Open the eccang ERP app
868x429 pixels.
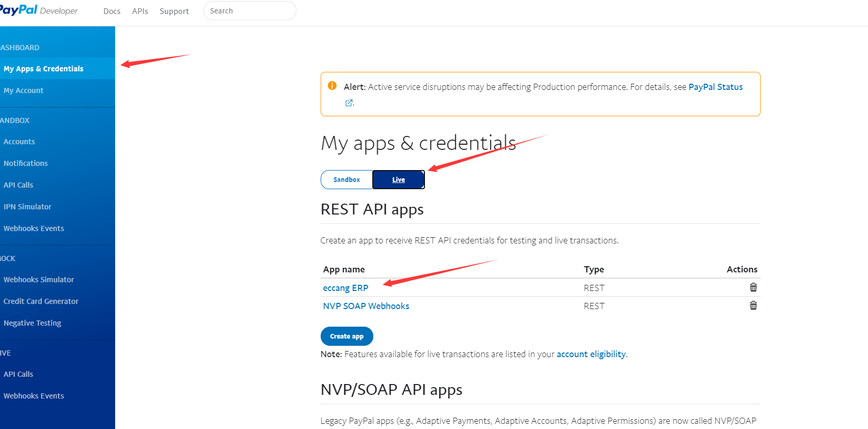coord(345,288)
